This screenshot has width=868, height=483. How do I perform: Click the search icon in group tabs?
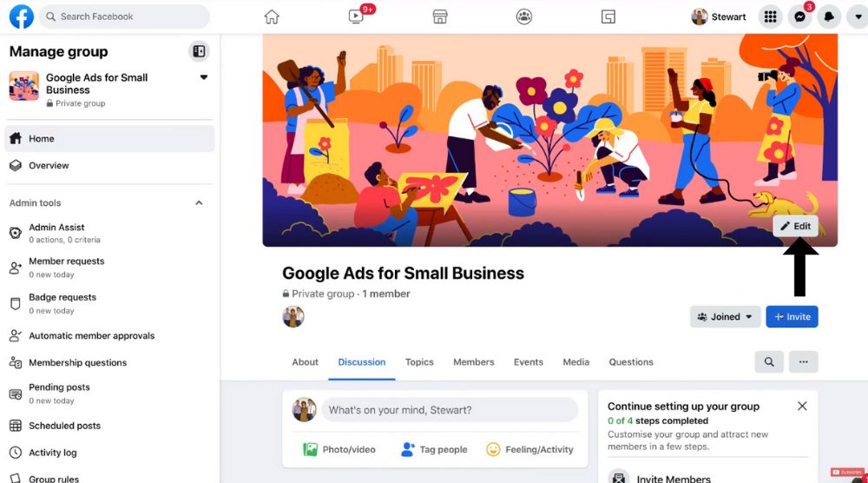pyautogui.click(x=769, y=361)
